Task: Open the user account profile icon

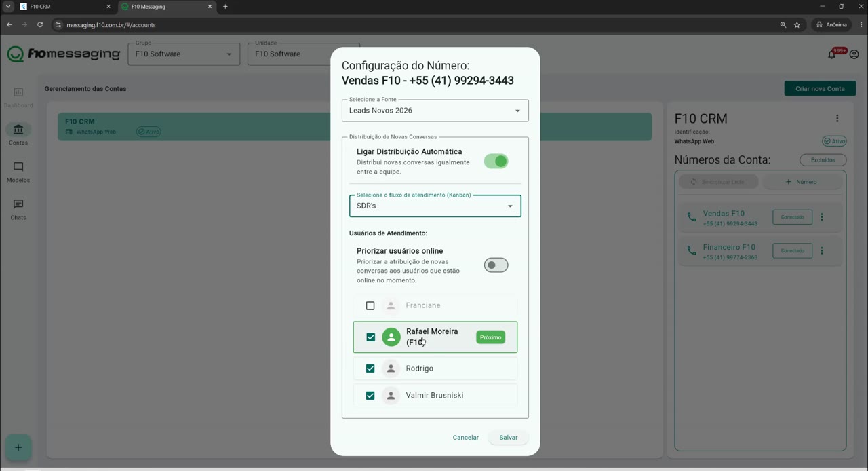Action: [854, 54]
